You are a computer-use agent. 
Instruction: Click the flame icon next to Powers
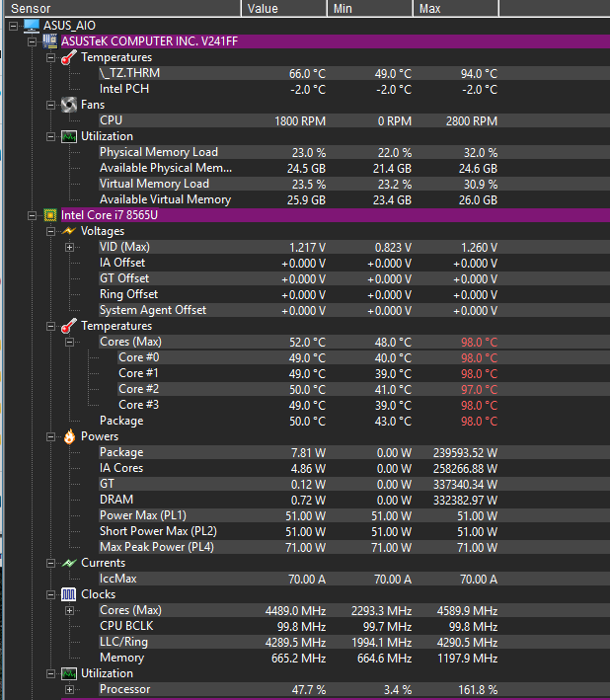pos(69,436)
